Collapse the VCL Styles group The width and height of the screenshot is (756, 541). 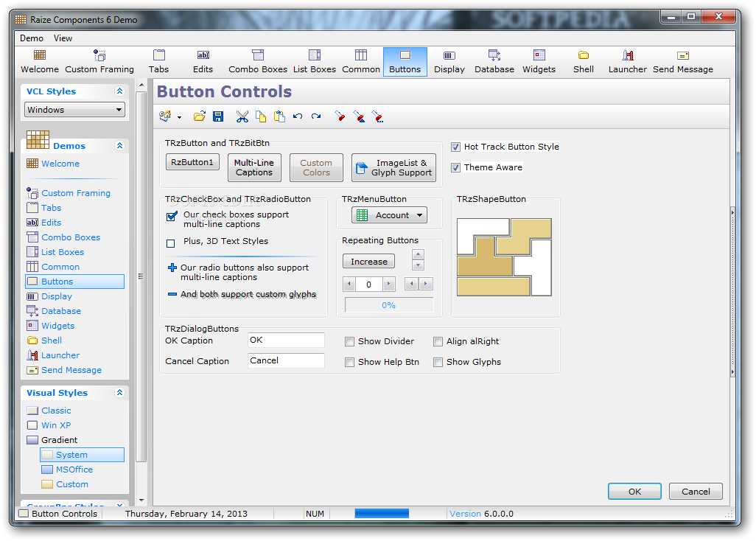(x=119, y=91)
